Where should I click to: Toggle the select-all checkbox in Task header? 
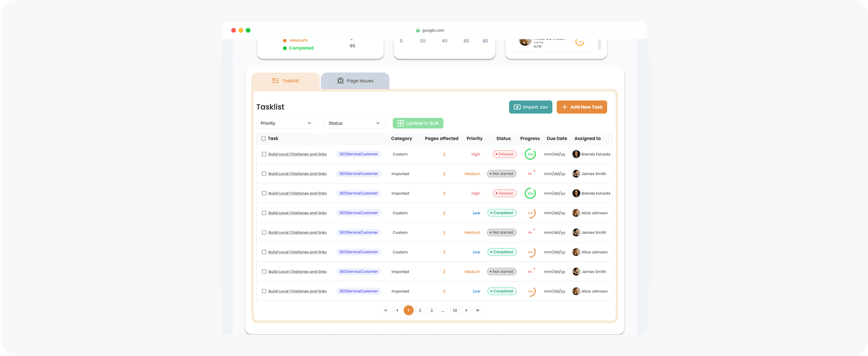(263, 139)
